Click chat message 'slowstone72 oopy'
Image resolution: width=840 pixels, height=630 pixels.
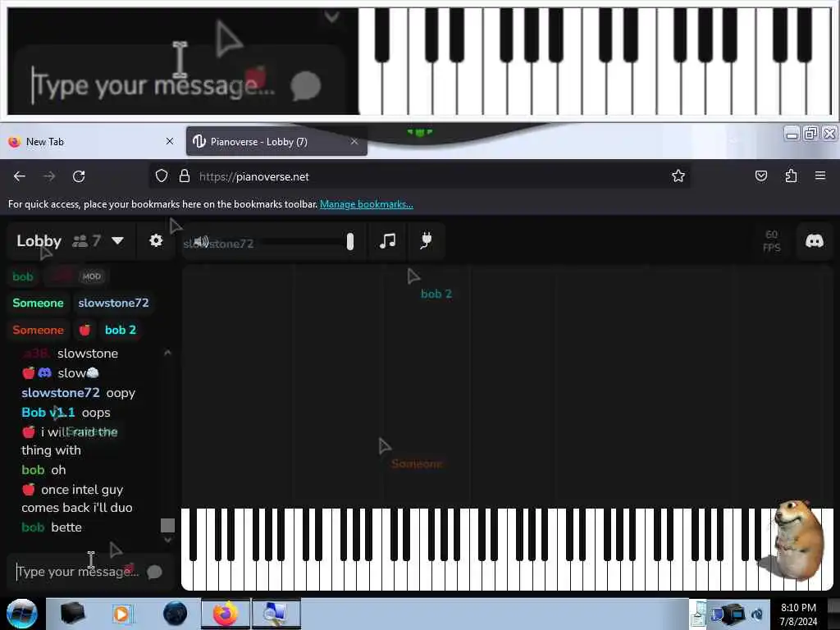[x=78, y=393]
